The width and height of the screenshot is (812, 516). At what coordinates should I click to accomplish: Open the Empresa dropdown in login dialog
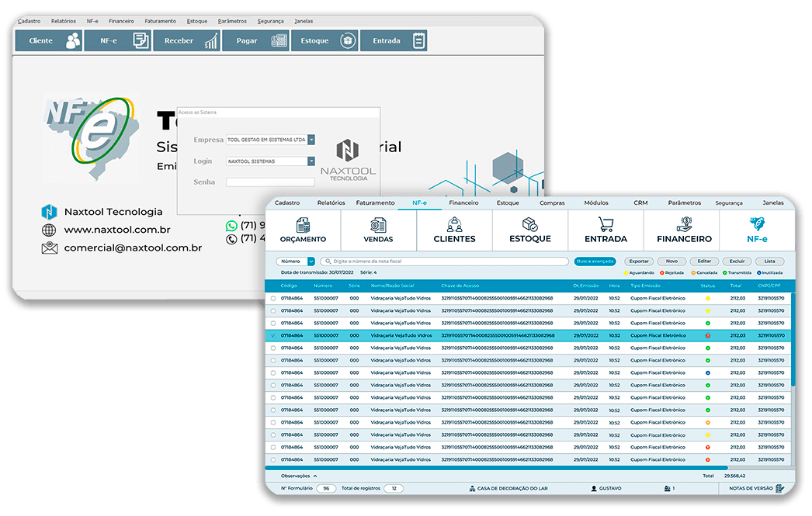[311, 140]
